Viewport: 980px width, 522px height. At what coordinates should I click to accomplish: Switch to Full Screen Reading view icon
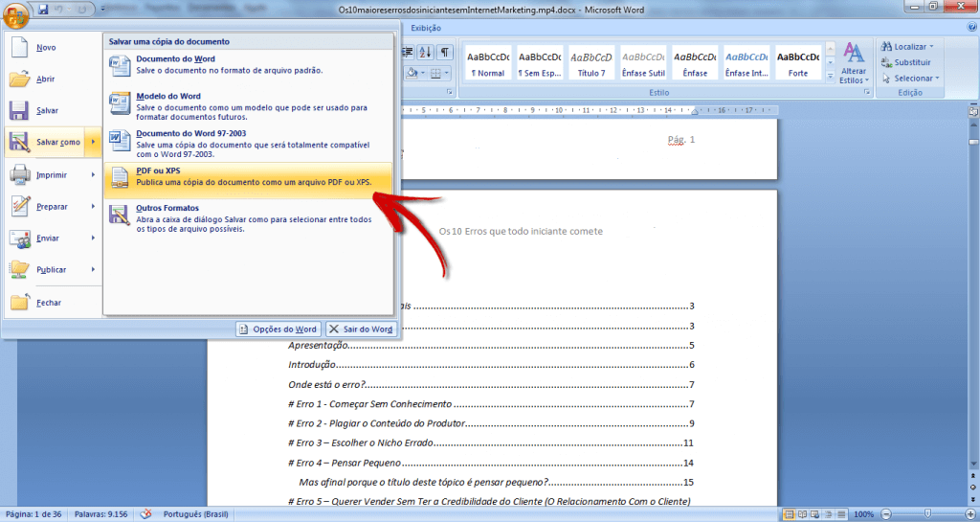point(803,514)
